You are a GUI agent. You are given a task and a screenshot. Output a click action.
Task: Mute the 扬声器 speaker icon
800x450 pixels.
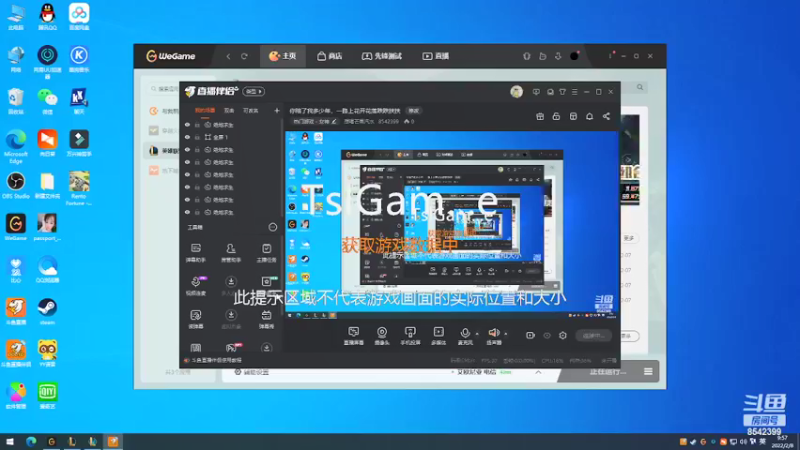[493, 333]
